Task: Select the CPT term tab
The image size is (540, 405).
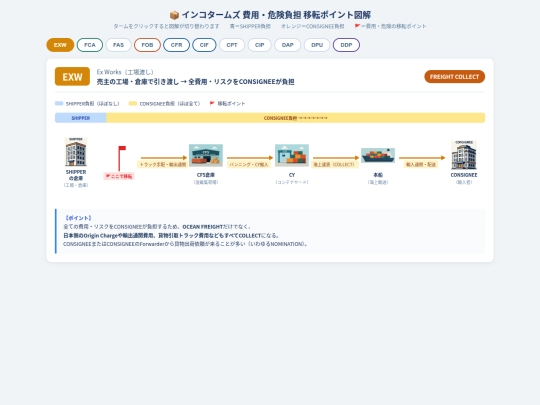Action: click(232, 45)
